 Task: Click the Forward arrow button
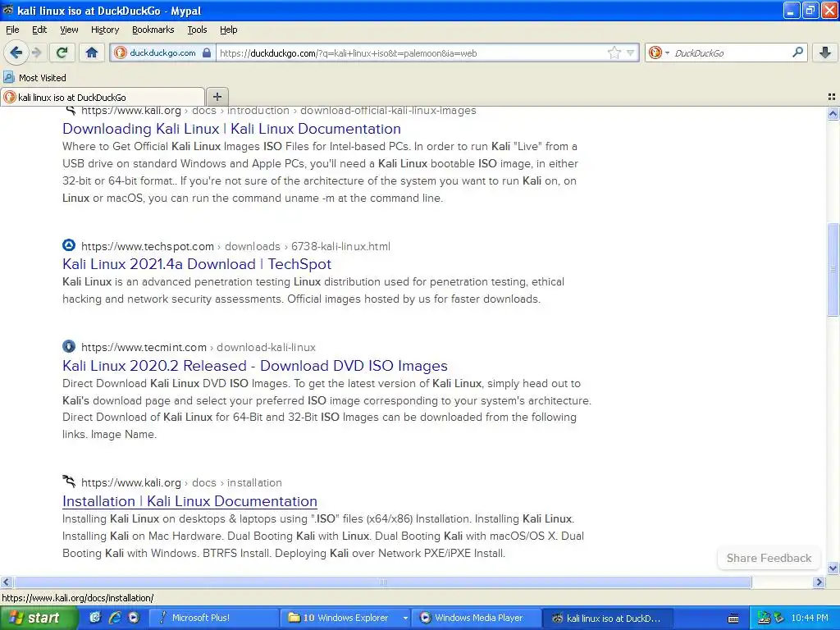[36, 52]
